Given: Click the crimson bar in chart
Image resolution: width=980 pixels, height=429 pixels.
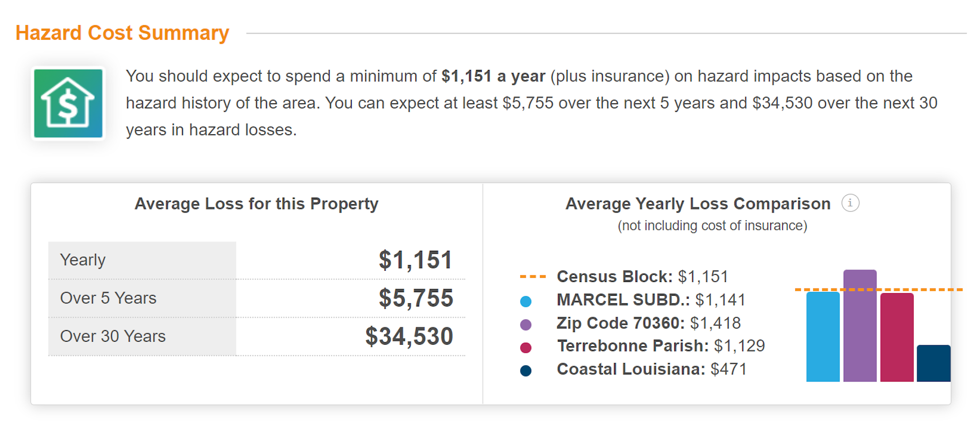Looking at the screenshot, I should tap(897, 337).
